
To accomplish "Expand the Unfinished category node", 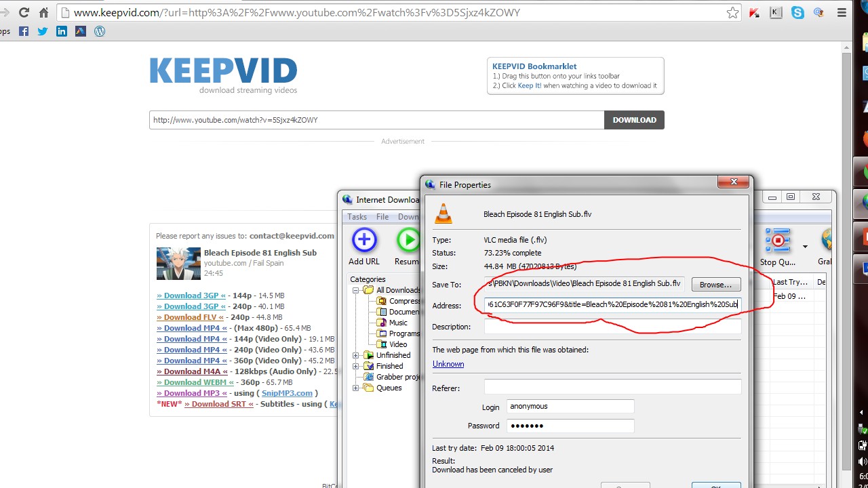I will click(x=356, y=355).
